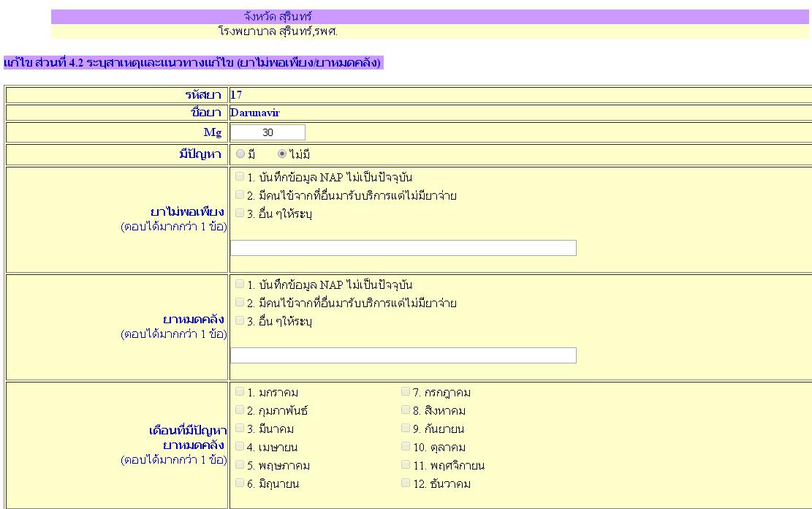The width and height of the screenshot is (812, 509).
Task: Select the พฤศจิกายน month checkbox
Action: (406, 464)
